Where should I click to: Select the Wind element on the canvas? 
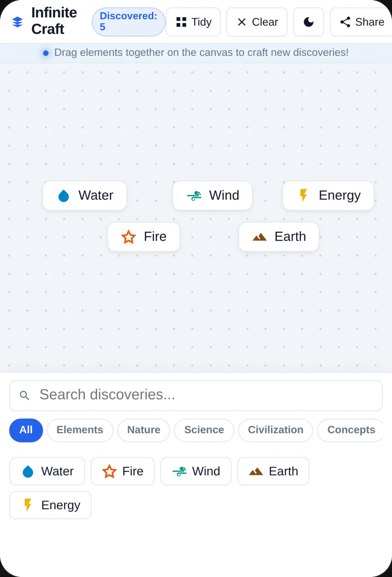[x=212, y=195]
